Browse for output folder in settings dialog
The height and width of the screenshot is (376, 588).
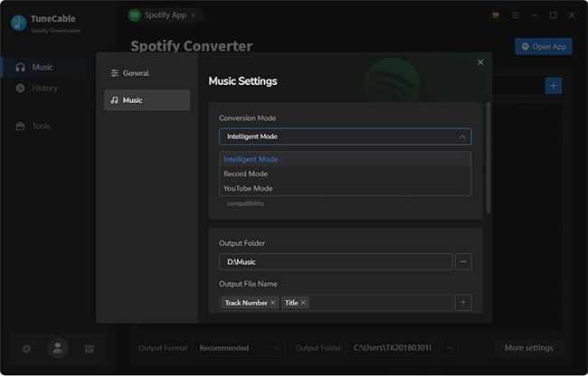pyautogui.click(x=463, y=262)
